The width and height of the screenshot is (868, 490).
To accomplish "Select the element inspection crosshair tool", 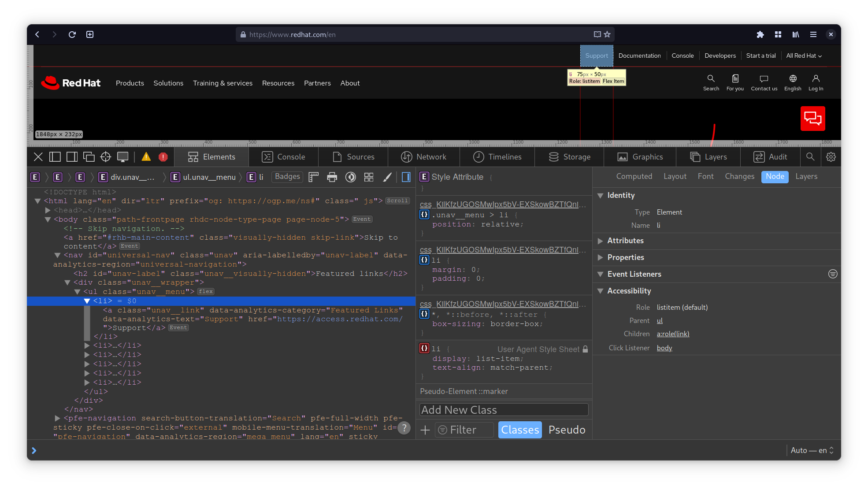I will (x=105, y=157).
